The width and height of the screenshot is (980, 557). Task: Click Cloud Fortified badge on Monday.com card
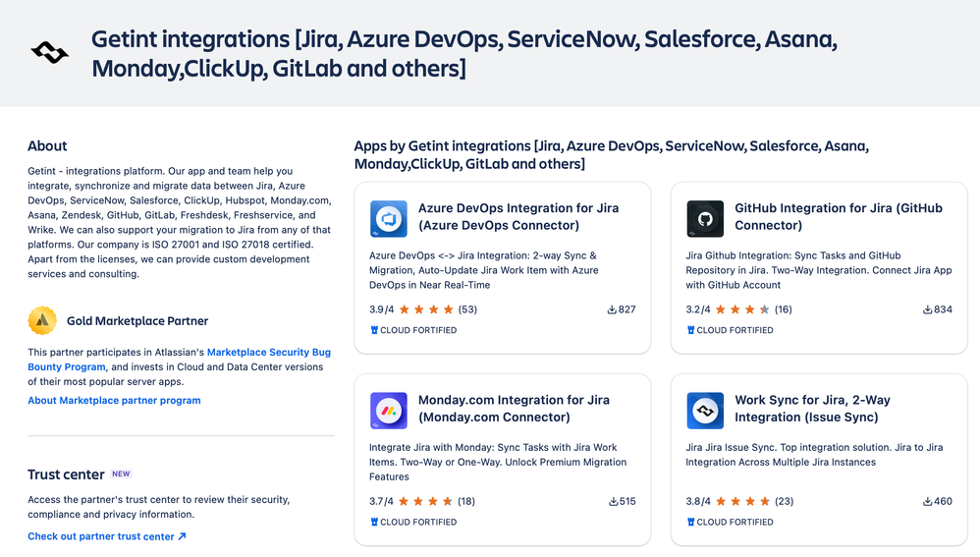pyautogui.click(x=413, y=522)
